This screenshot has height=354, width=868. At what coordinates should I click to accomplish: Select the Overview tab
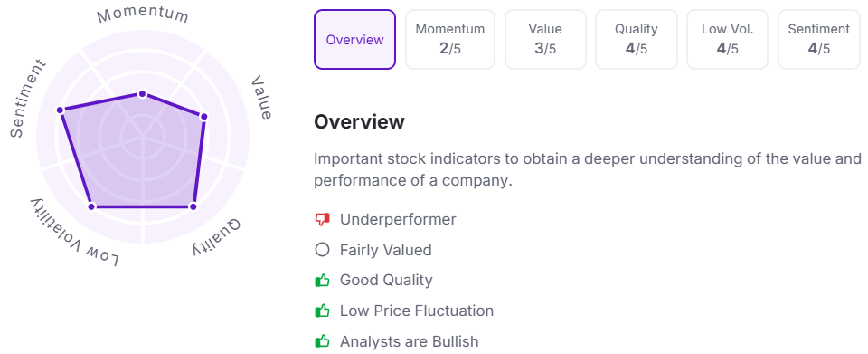click(x=354, y=39)
